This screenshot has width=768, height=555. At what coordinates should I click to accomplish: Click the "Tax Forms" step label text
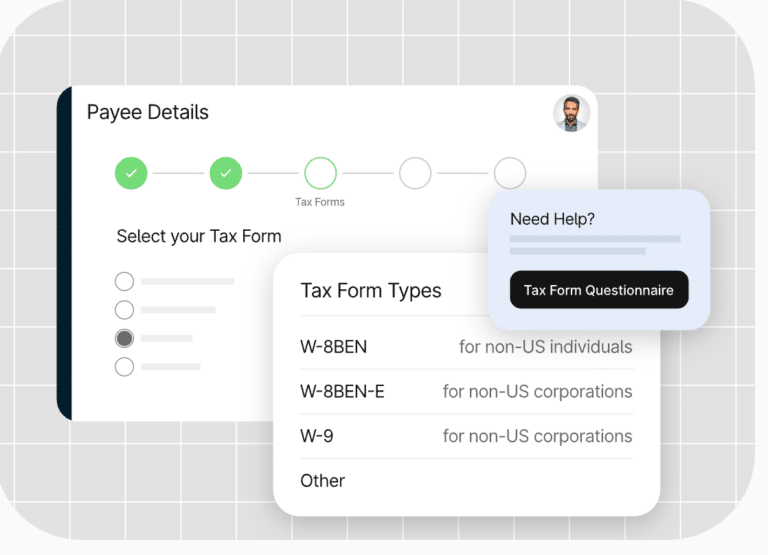point(320,202)
